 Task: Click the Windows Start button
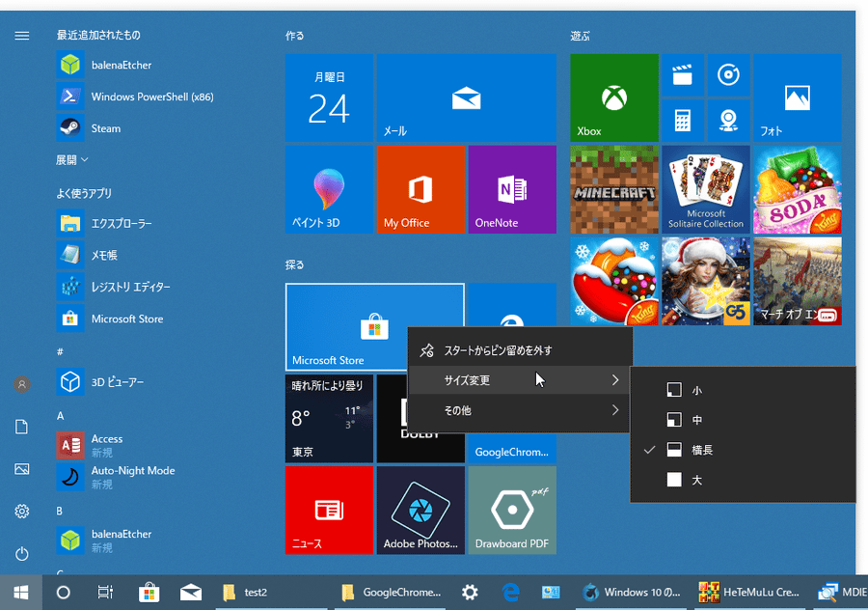click(x=21, y=593)
